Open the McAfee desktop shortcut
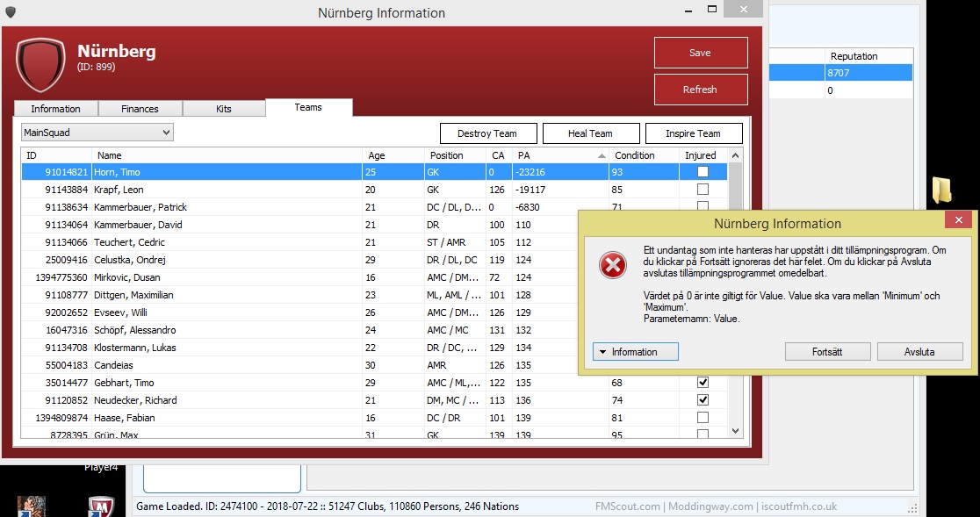980x517 pixels. (102, 506)
